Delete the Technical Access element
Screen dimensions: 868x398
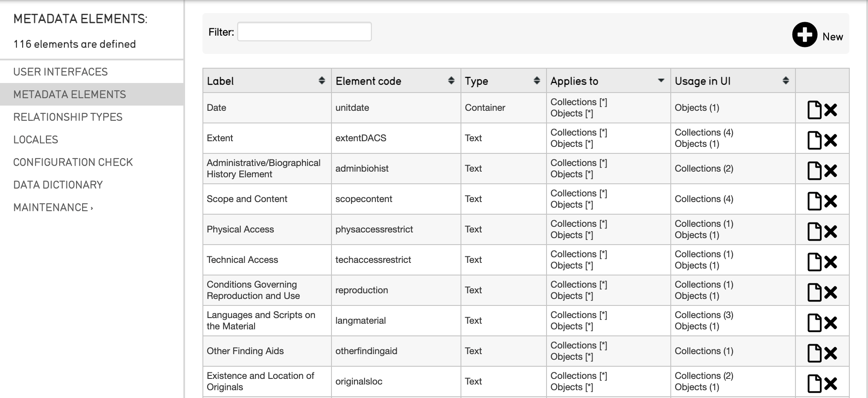pyautogui.click(x=831, y=262)
